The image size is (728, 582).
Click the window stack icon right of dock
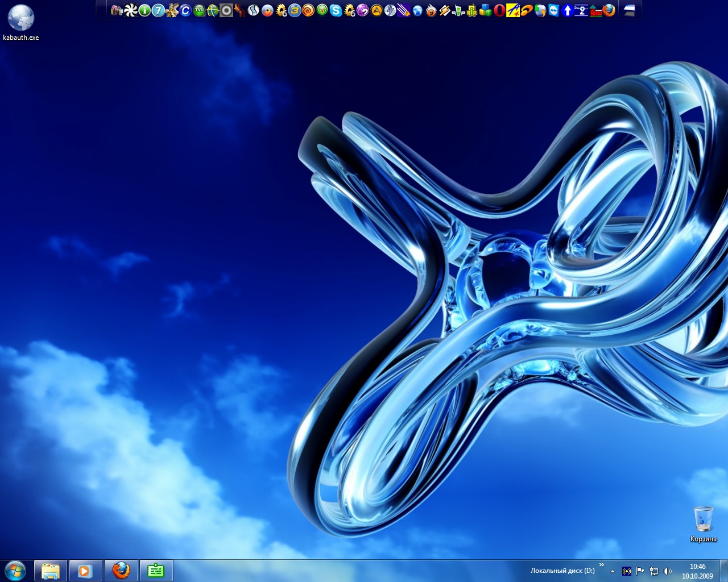pos(629,10)
